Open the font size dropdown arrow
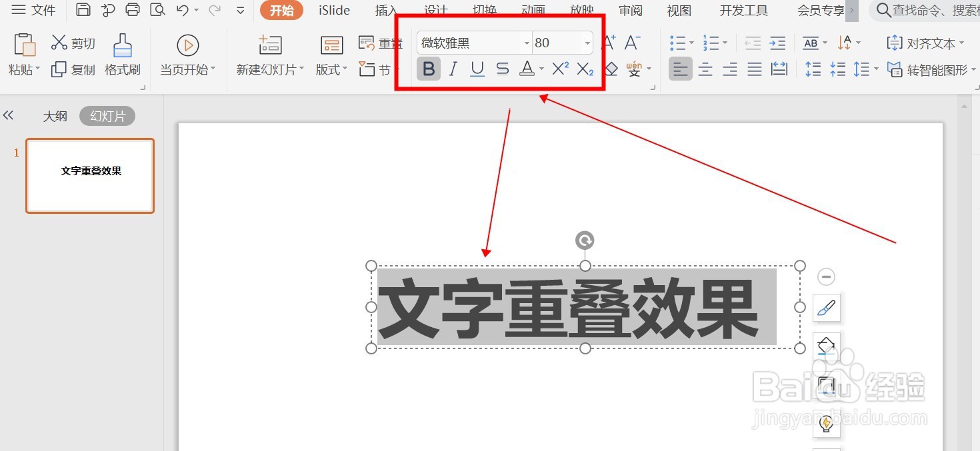Image resolution: width=980 pixels, height=451 pixels. click(587, 43)
